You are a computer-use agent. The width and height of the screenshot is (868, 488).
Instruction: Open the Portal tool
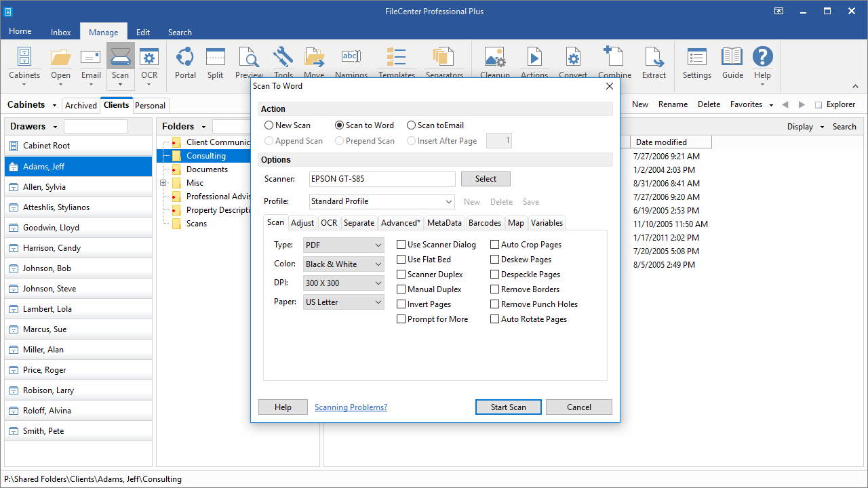point(185,63)
